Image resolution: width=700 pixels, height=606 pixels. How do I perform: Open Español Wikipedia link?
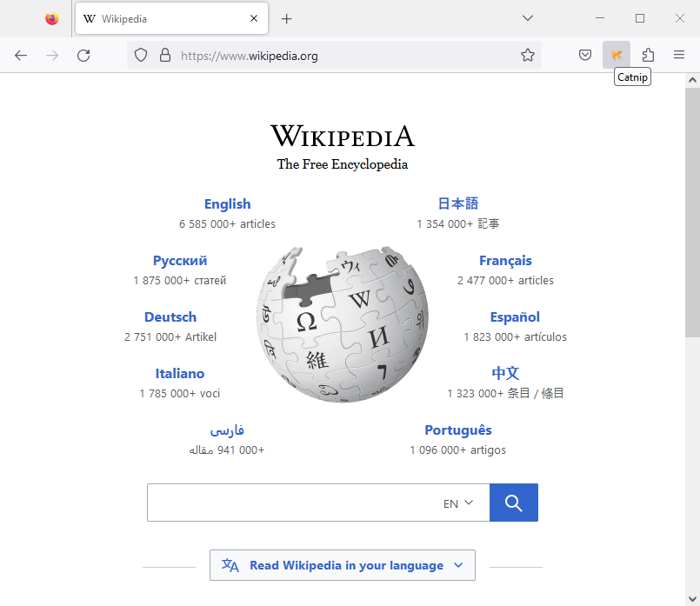coord(515,316)
